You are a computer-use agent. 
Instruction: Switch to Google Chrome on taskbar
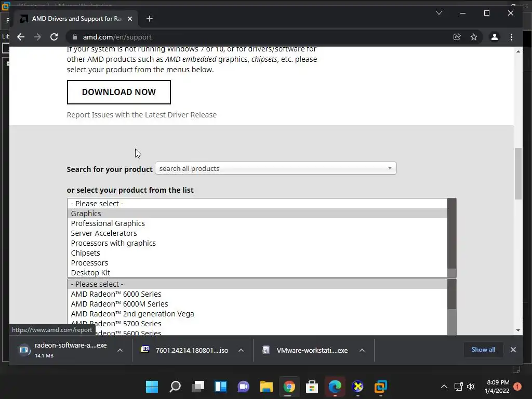289,387
